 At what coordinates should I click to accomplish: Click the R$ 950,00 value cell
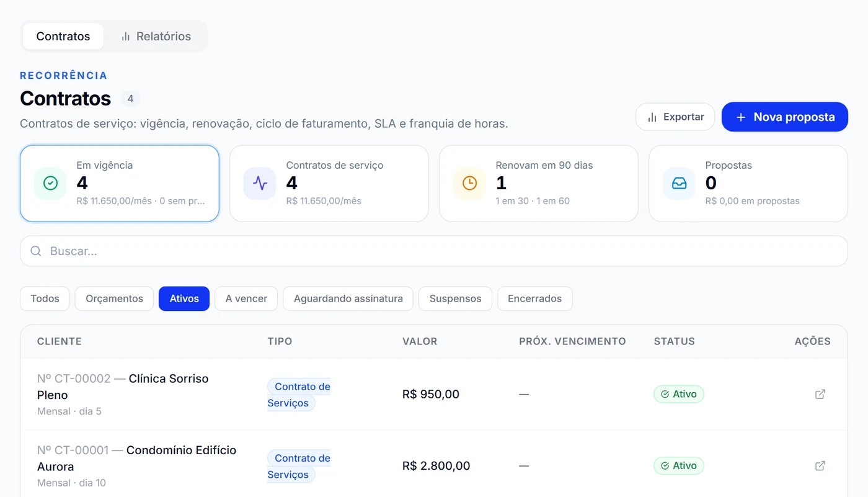(x=431, y=394)
